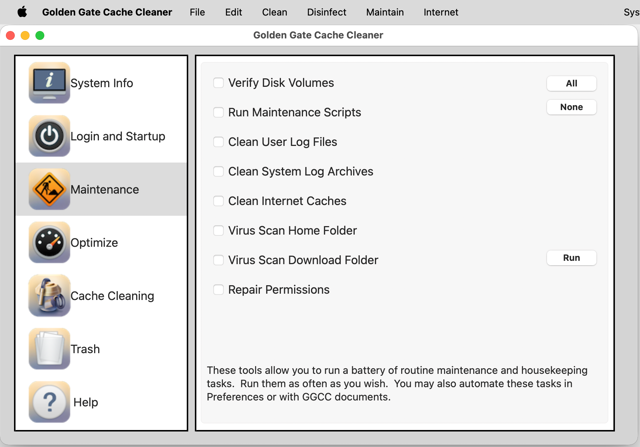Screen dimensions: 640x447
Task: Open the Disinfect menu
Action: (x=327, y=12)
